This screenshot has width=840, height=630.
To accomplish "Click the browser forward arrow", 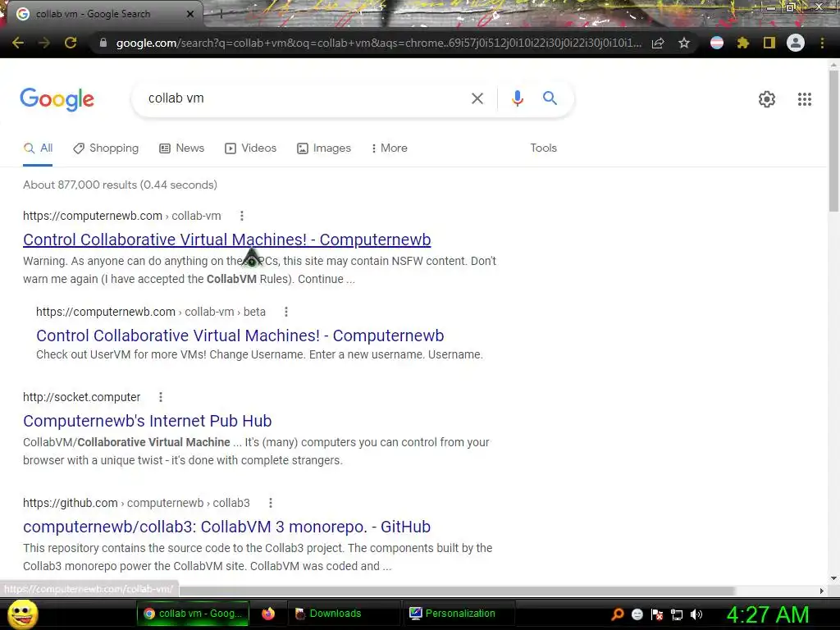I will pos(44,43).
